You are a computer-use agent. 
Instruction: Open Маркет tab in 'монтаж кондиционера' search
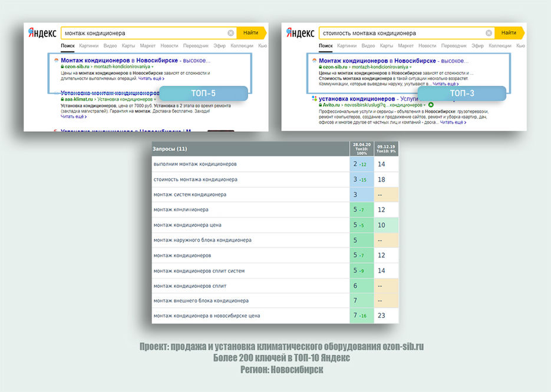[x=147, y=46]
